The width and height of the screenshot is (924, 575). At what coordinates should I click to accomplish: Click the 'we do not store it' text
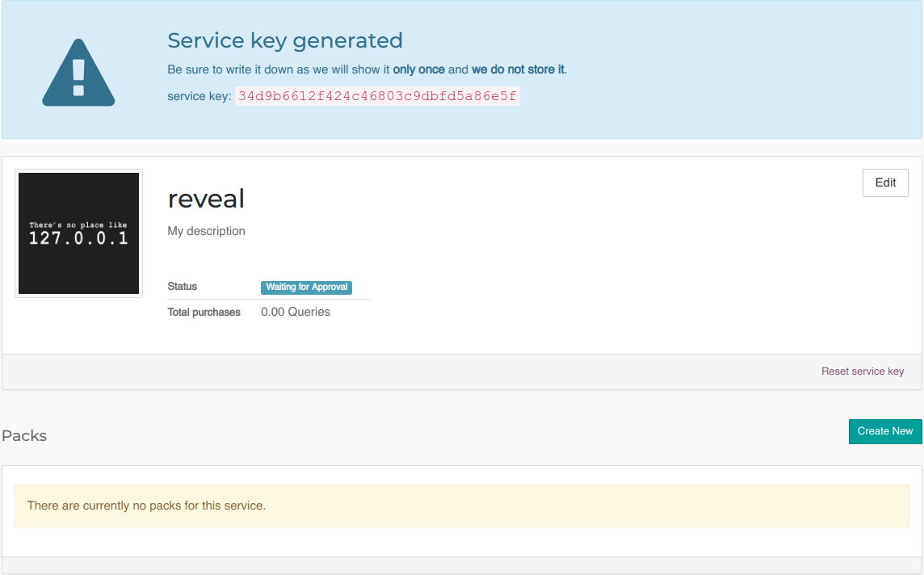[518, 69]
